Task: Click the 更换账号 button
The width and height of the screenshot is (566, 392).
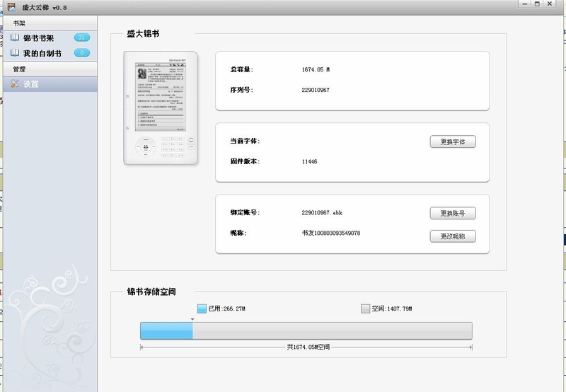Action: 453,213
